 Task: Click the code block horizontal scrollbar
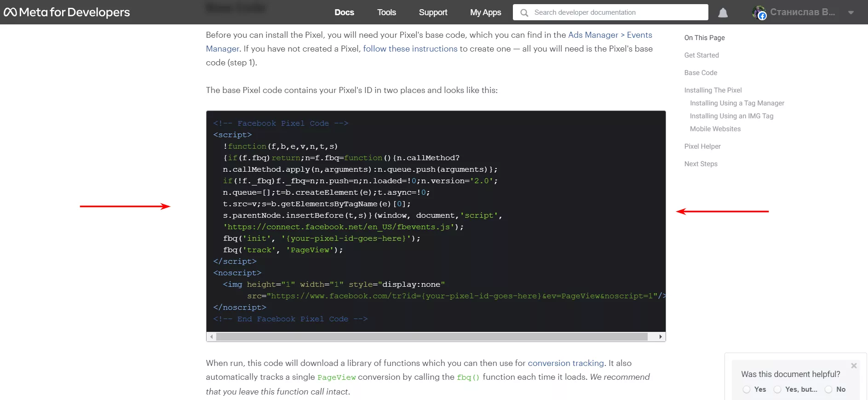(x=432, y=337)
